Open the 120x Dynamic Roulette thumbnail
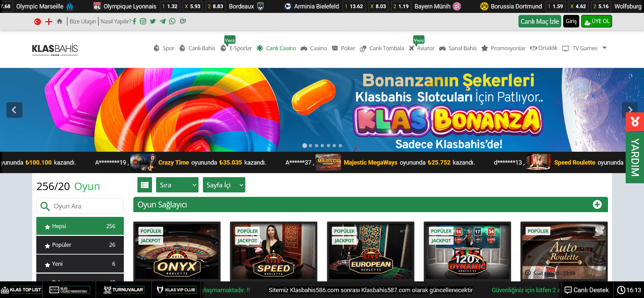Image resolution: width=644 pixels, height=298 pixels. click(x=467, y=251)
